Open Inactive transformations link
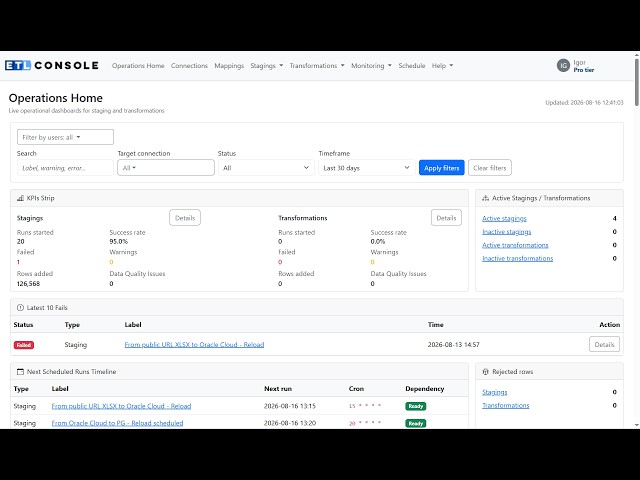The height and width of the screenshot is (480, 640). pos(518,258)
